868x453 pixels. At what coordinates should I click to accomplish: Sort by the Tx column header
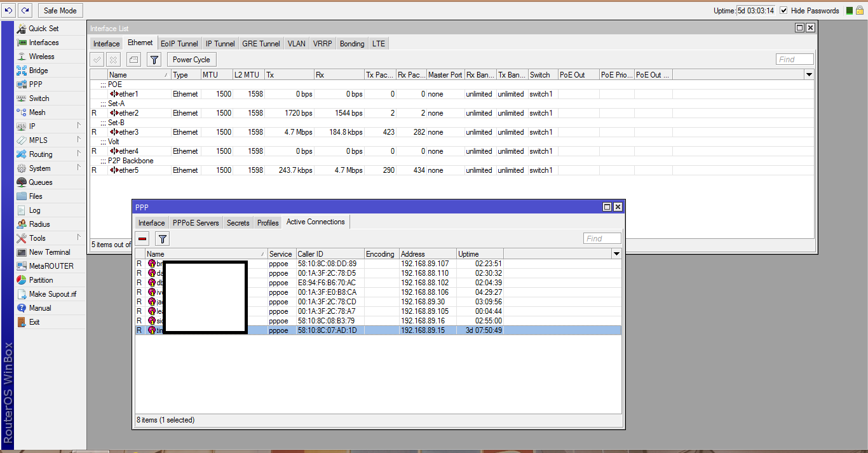pyautogui.click(x=289, y=75)
